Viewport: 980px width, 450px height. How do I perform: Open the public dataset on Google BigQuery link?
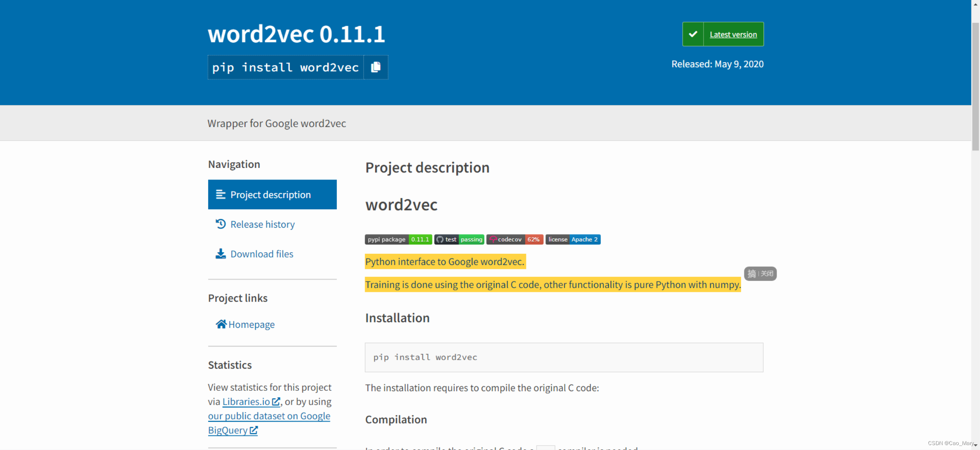(x=269, y=416)
